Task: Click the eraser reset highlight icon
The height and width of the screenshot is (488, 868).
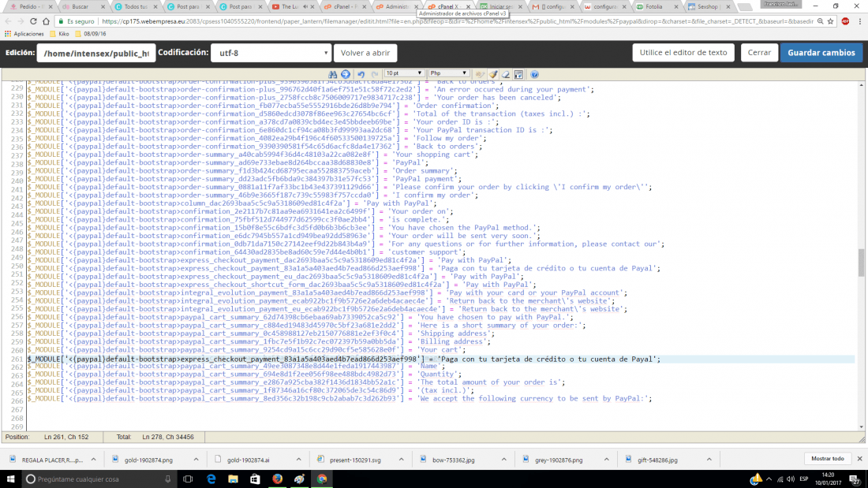Action: point(506,74)
